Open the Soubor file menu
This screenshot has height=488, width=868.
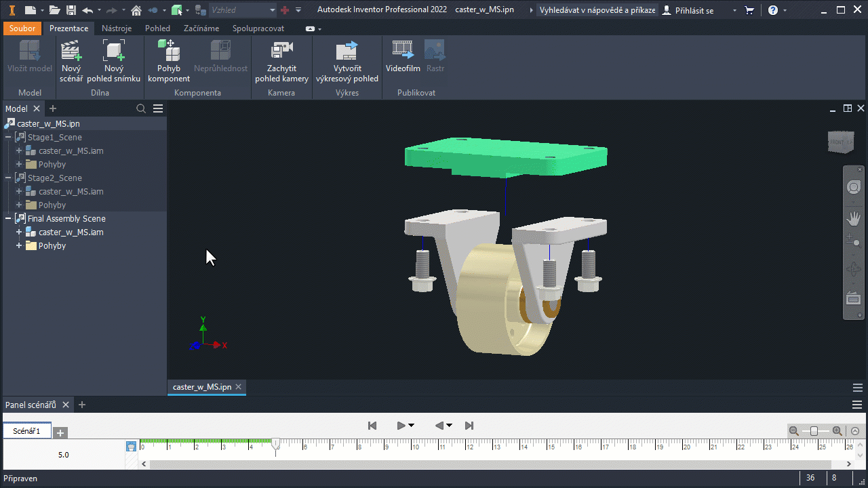[22, 28]
